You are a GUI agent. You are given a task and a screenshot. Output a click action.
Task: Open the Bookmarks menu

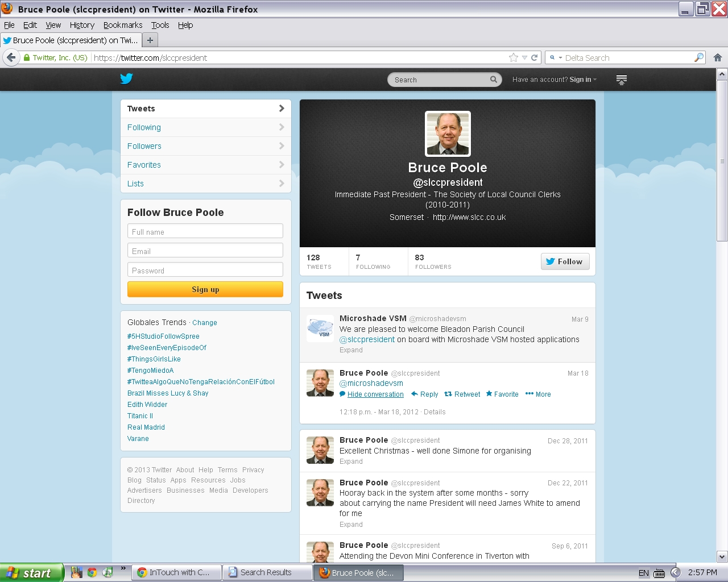(123, 25)
